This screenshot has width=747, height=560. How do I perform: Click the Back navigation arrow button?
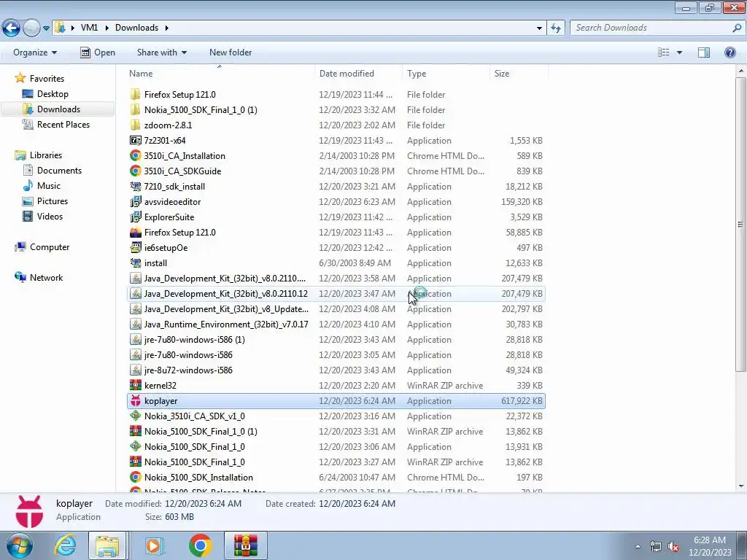[12, 28]
